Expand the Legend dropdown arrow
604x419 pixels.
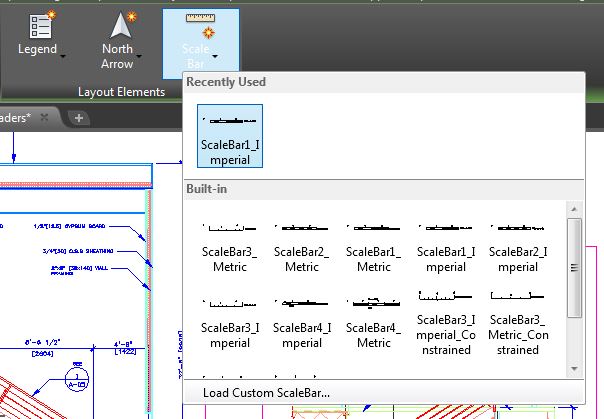[63, 57]
